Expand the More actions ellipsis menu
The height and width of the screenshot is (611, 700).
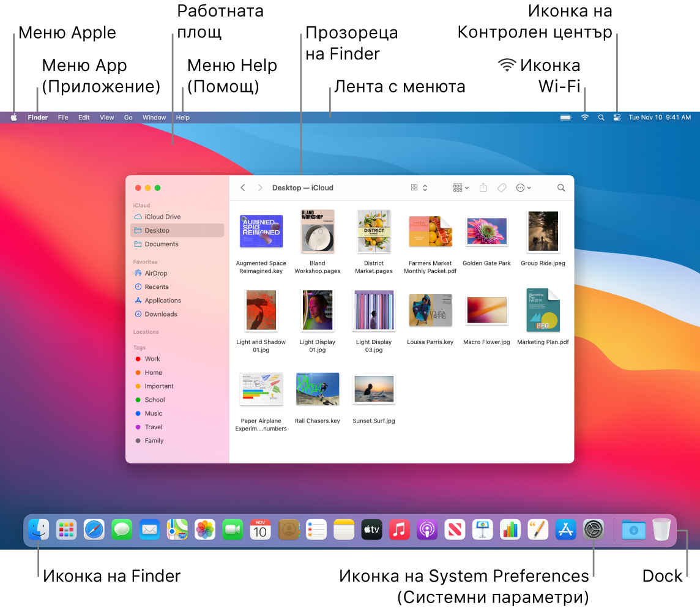[x=524, y=187]
